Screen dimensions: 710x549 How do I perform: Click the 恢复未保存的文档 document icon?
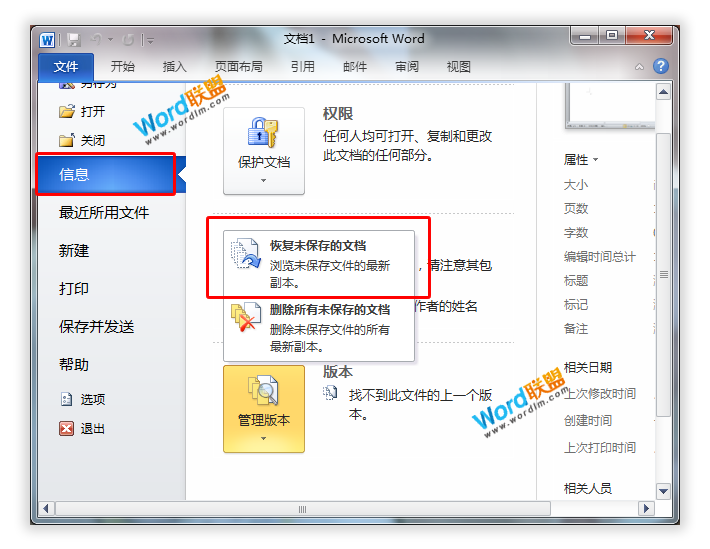(x=245, y=254)
